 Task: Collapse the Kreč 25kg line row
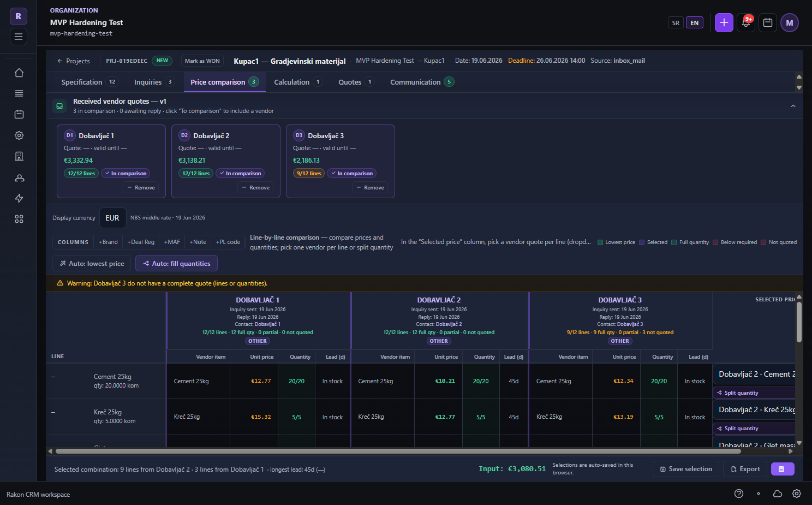(x=53, y=412)
